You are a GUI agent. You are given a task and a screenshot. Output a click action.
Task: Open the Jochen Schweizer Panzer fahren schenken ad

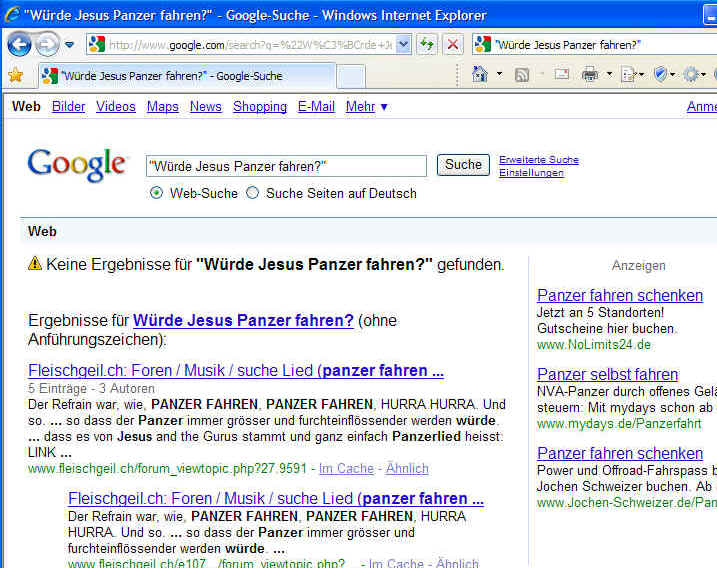point(620,453)
